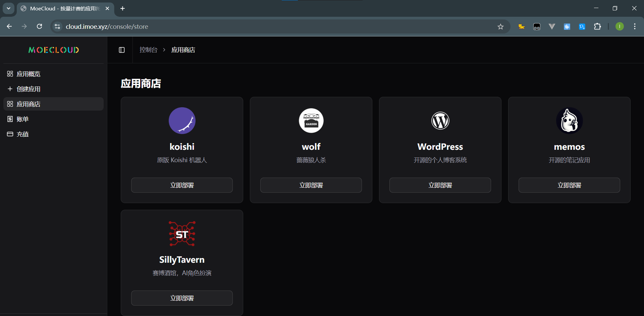
Task: Click the yellow extension icon in toolbar
Action: tap(522, 26)
